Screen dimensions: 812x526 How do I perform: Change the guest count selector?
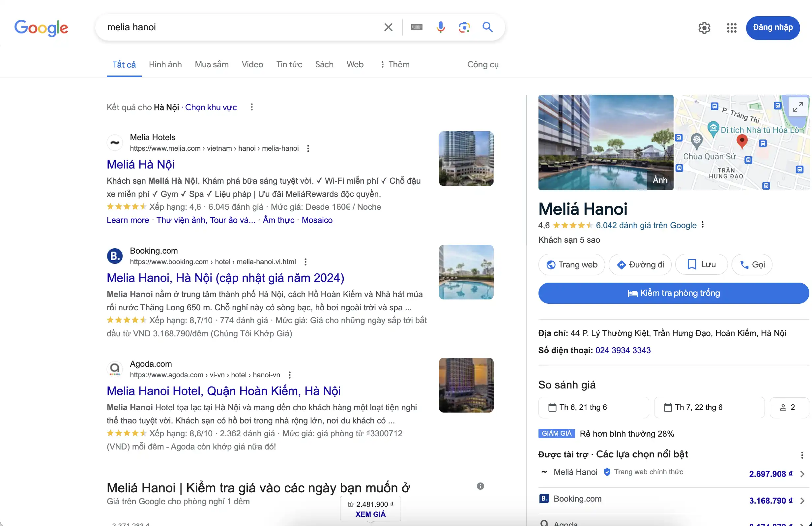789,407
